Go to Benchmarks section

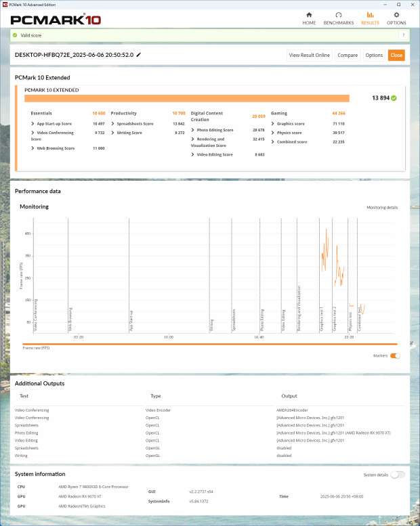click(339, 19)
